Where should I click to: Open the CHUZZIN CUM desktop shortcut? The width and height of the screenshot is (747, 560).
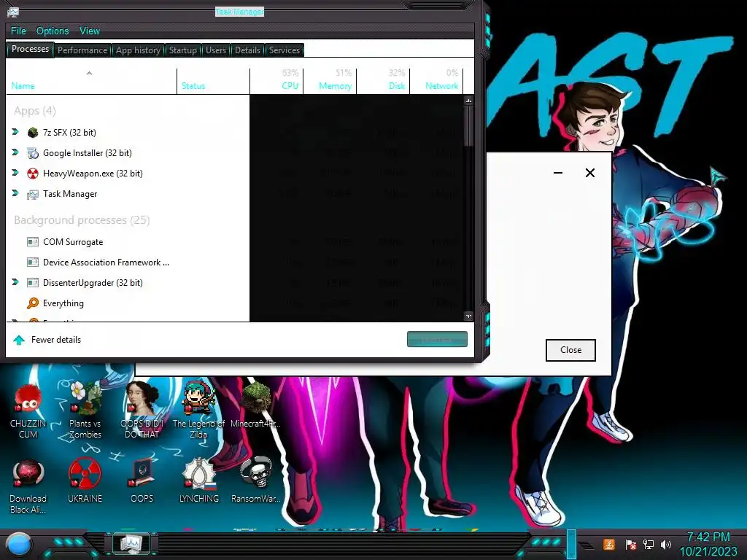(28, 411)
